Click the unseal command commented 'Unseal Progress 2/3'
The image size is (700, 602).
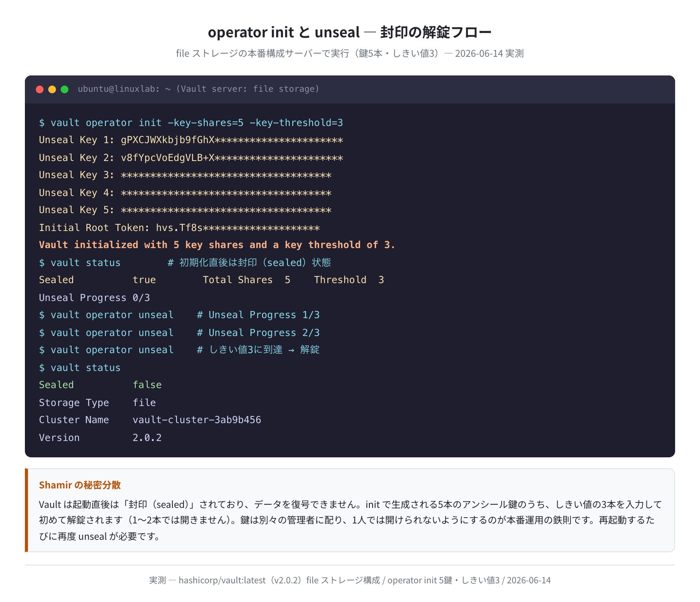[179, 333]
